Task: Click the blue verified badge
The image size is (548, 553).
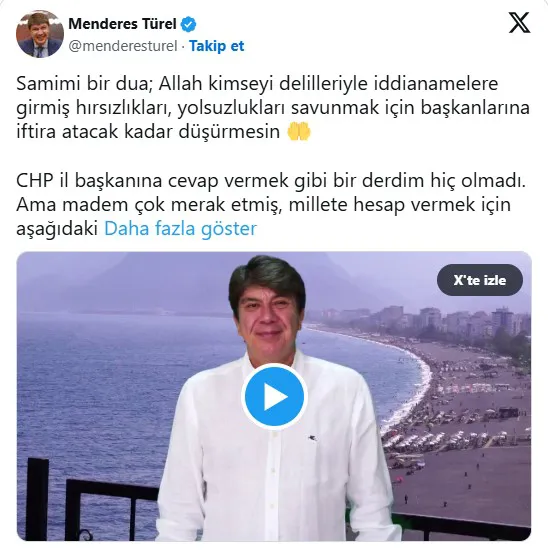Action: (188, 24)
